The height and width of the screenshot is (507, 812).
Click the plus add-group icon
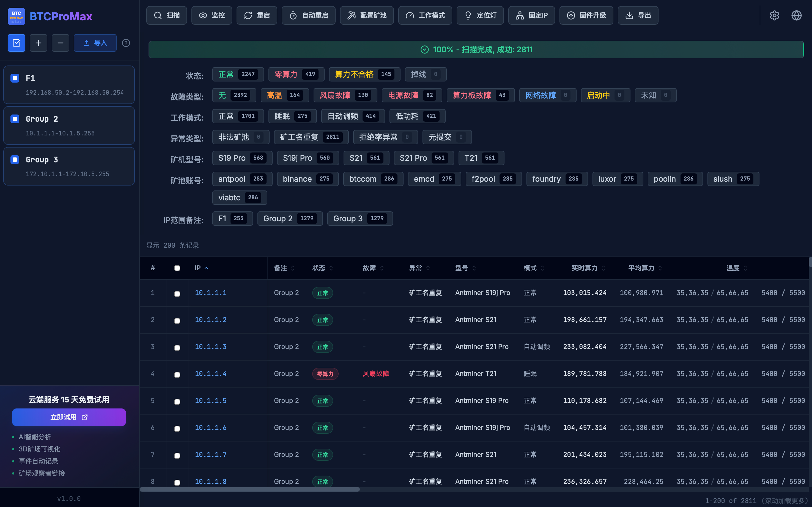coord(39,43)
